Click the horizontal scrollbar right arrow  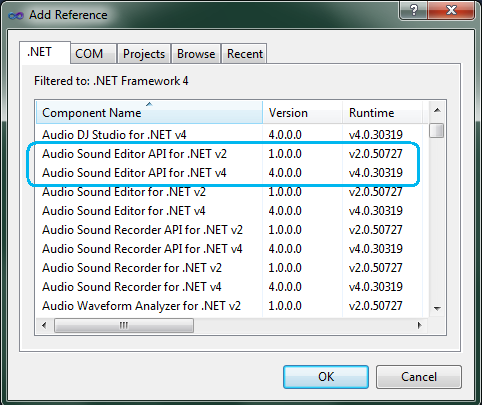coord(420,325)
